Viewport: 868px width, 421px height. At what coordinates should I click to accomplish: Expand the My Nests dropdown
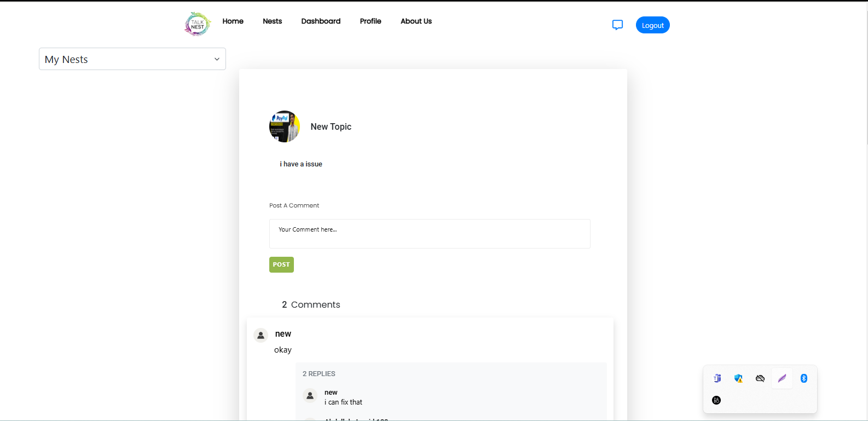[x=132, y=59]
